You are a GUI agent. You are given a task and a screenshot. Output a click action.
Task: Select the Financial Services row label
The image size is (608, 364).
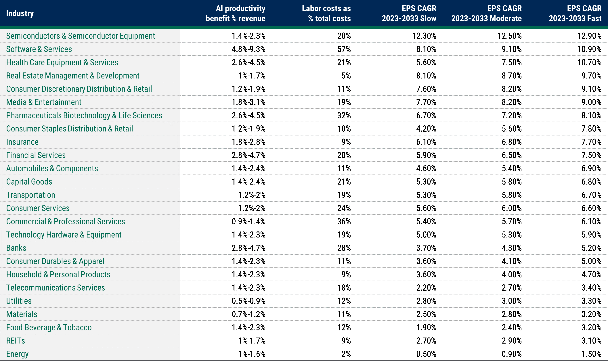coord(36,155)
